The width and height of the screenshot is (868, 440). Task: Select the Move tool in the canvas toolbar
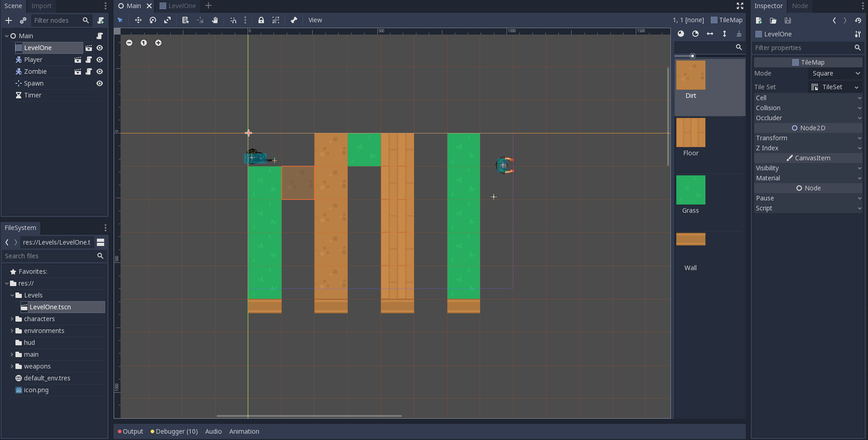click(138, 20)
